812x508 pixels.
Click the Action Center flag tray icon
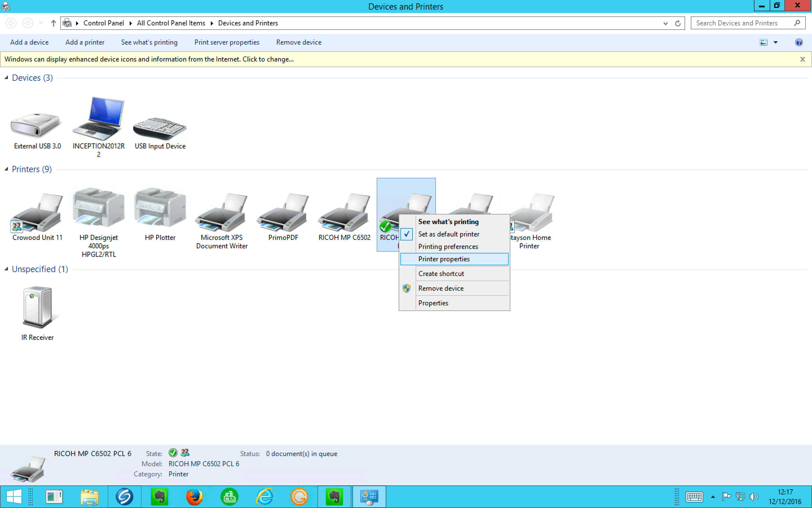coord(727,497)
